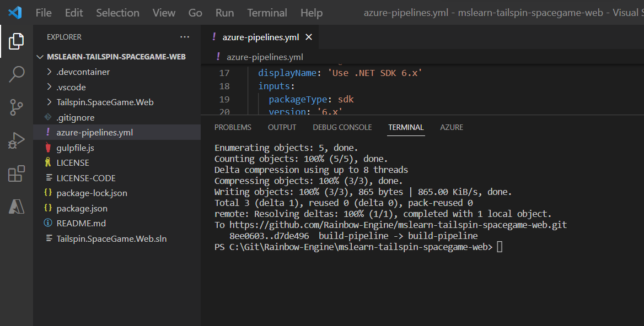This screenshot has height=326, width=644.
Task: Open the Selection menu
Action: (117, 13)
